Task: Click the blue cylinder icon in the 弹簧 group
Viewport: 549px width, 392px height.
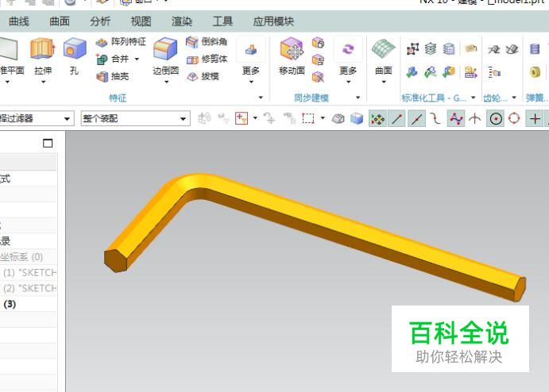Action: (x=535, y=49)
